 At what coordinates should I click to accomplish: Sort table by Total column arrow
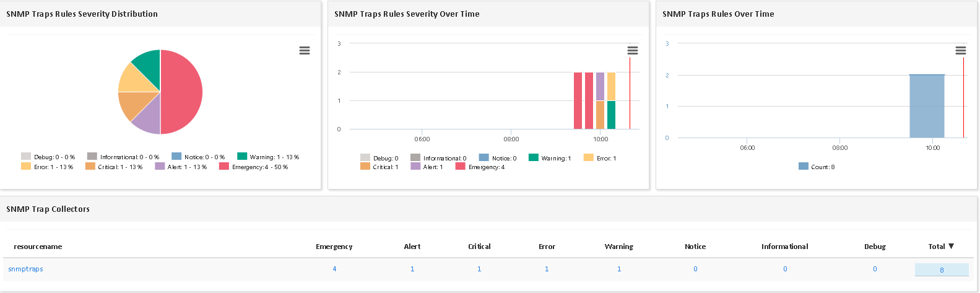tap(951, 247)
